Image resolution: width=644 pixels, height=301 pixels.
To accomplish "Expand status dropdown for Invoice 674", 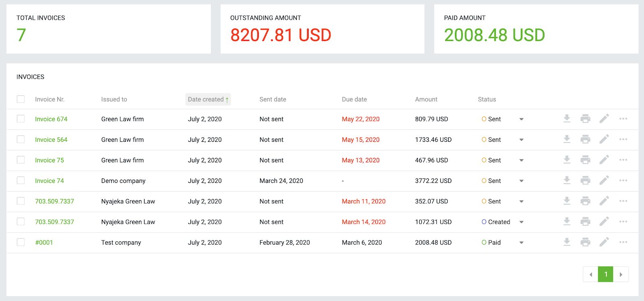I will point(521,119).
